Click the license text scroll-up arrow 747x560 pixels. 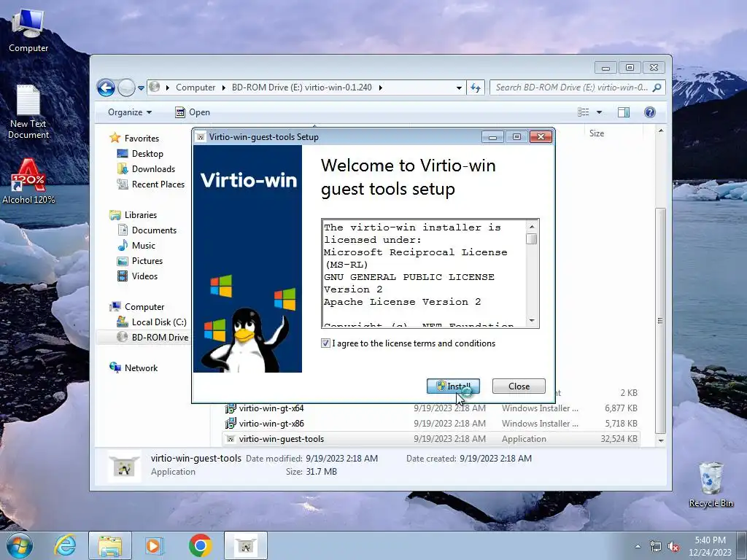point(532,227)
